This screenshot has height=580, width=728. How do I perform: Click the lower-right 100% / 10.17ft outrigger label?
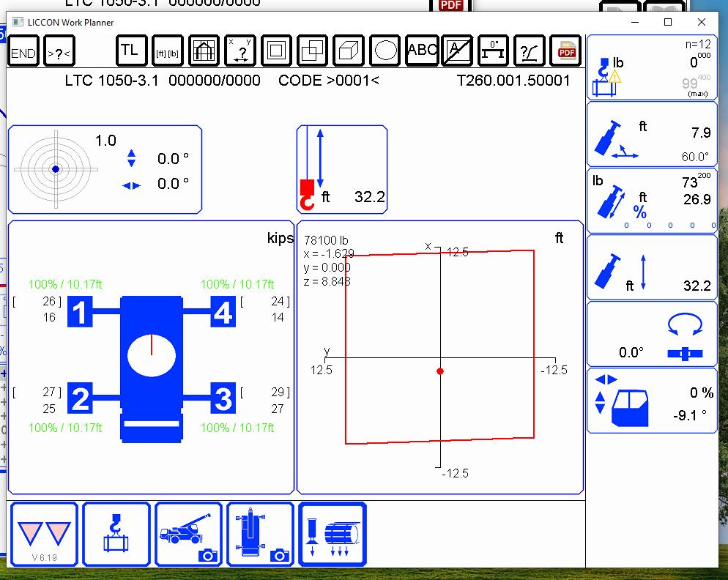pos(237,428)
